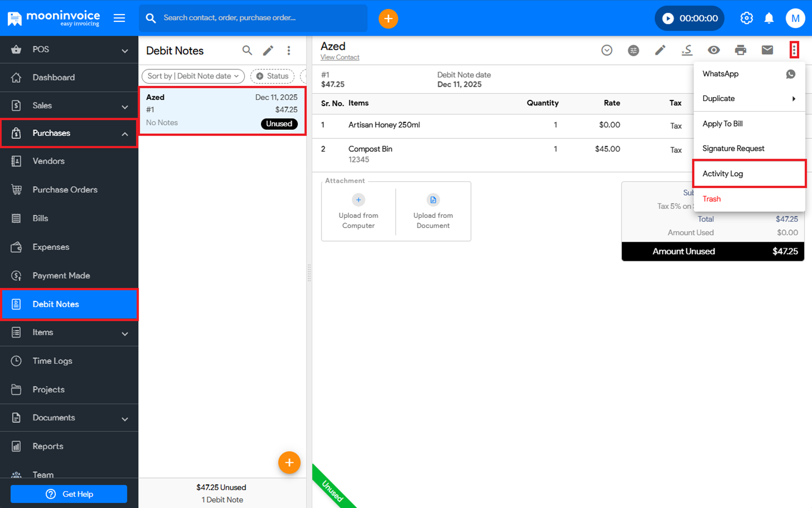This screenshot has height=508, width=812.
Task: Click the global search input field
Action: tap(259, 18)
